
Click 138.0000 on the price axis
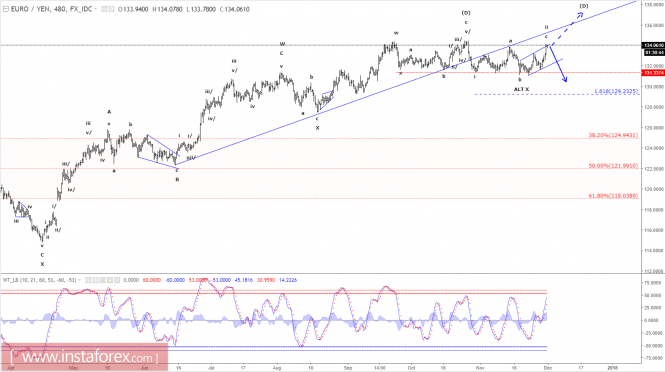click(x=654, y=5)
